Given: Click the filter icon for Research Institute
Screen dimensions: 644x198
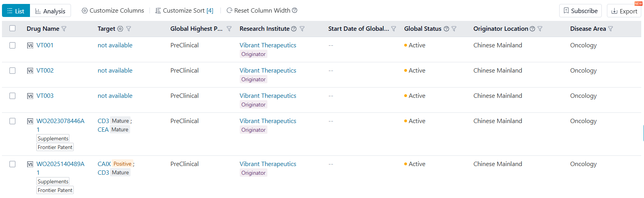Looking at the screenshot, I should [302, 29].
